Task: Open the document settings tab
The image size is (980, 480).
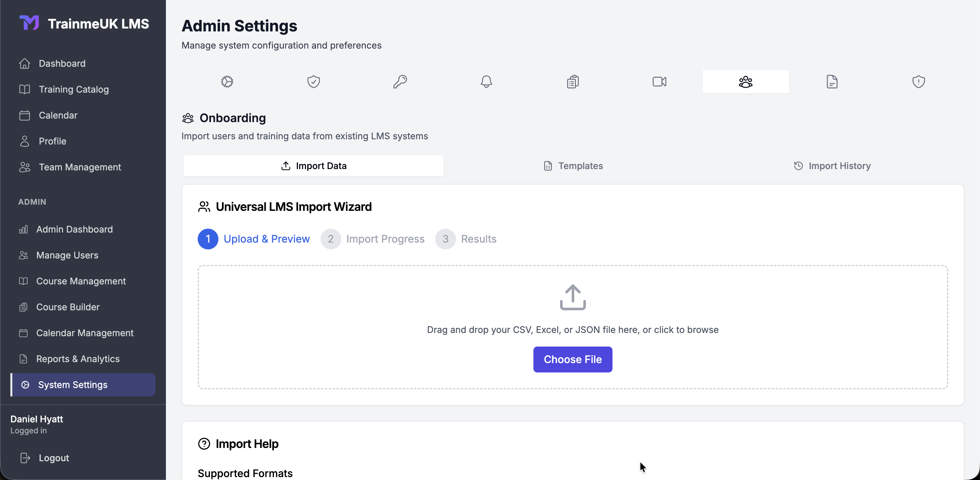Action: click(832, 82)
